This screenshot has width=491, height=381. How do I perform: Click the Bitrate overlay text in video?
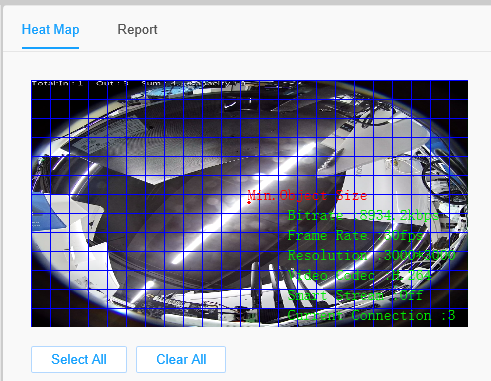(363, 216)
